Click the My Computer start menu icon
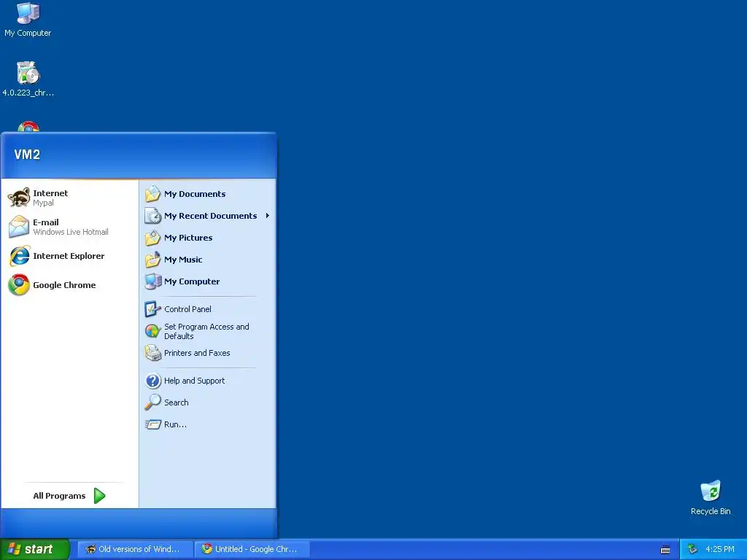The image size is (747, 560). 153,281
